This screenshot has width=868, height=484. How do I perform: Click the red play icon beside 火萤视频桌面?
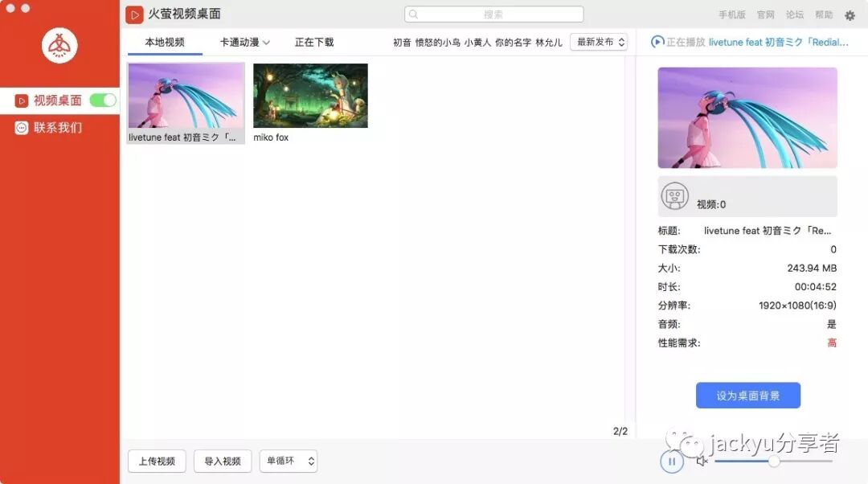134,15
